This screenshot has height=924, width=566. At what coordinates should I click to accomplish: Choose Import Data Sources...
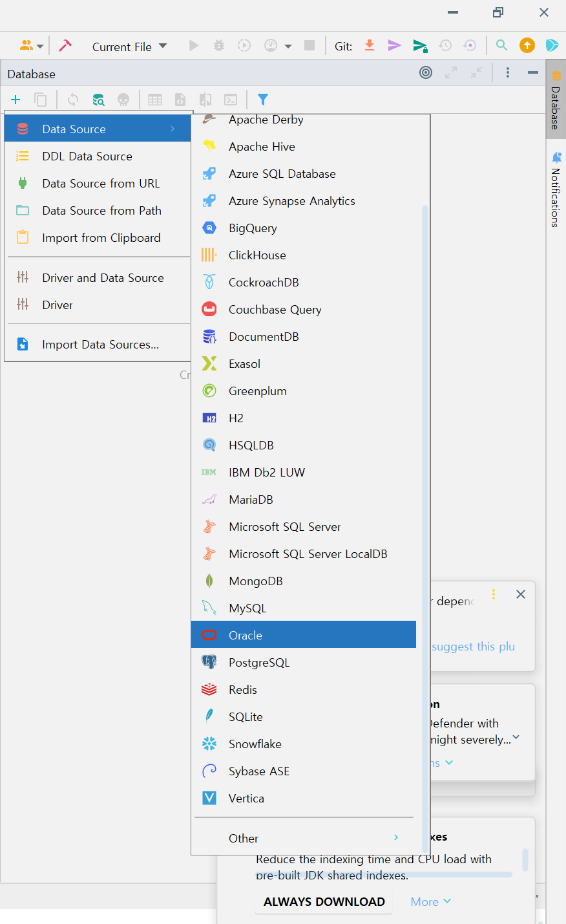pos(98,345)
